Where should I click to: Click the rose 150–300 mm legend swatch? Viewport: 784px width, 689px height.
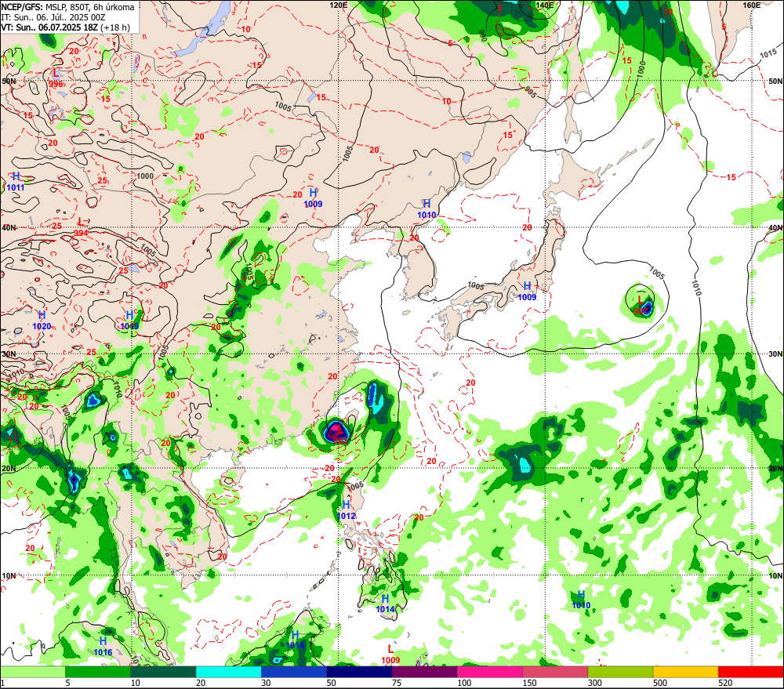tap(555, 672)
